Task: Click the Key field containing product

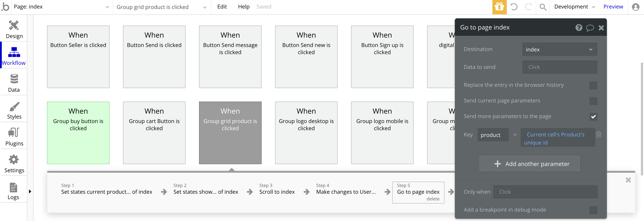Action: point(493,135)
